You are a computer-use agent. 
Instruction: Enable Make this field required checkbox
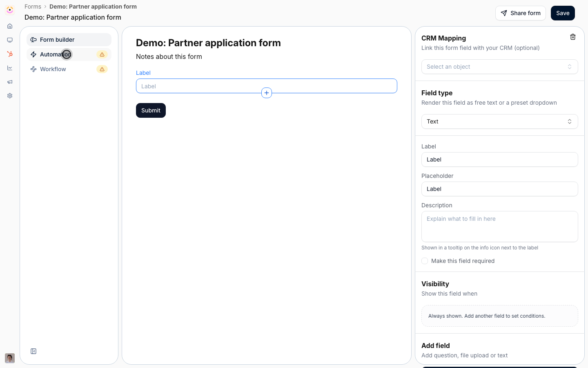coord(425,261)
